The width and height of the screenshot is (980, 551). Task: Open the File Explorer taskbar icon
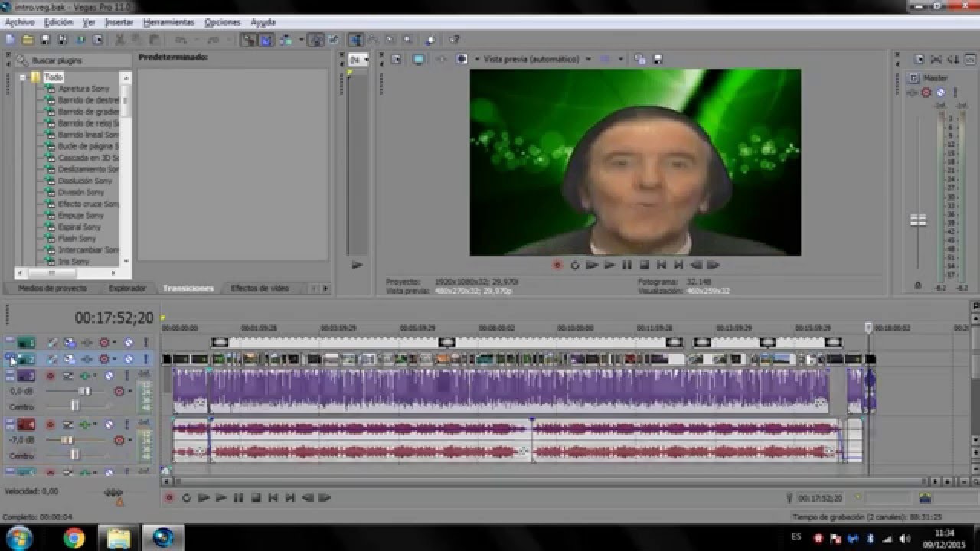(x=119, y=538)
